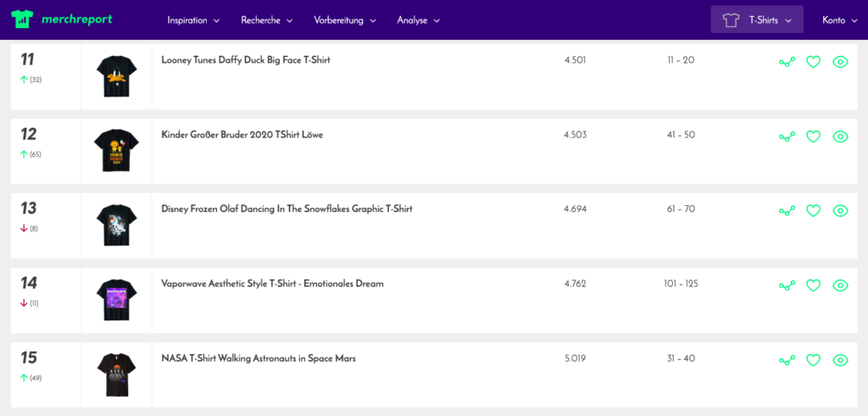Click the red down arrow on rank 14
Image resolution: width=868 pixels, height=416 pixels.
point(24,303)
